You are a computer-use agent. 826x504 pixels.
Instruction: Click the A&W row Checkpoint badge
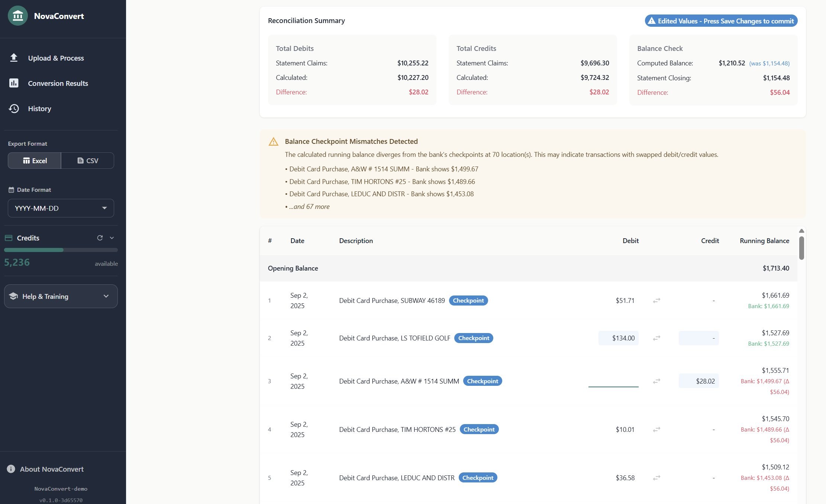482,381
